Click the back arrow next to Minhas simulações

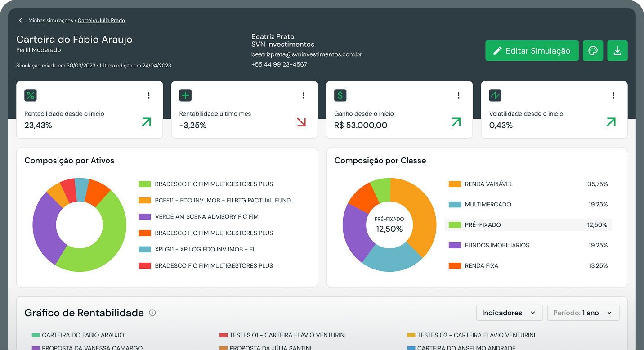[x=20, y=20]
